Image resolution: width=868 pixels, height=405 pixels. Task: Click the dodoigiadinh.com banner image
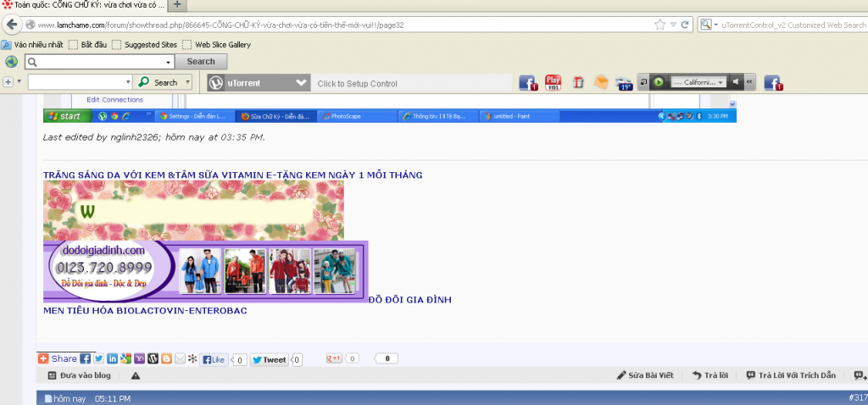(x=205, y=271)
